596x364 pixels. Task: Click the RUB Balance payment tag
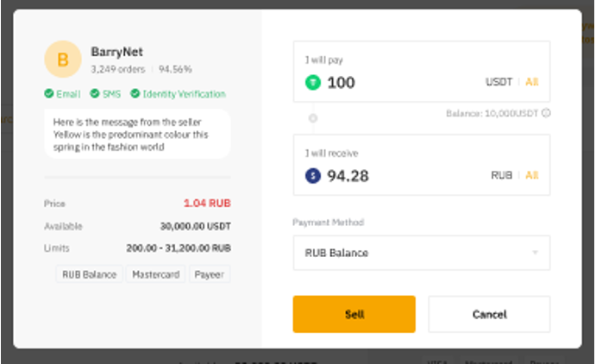coord(88,274)
